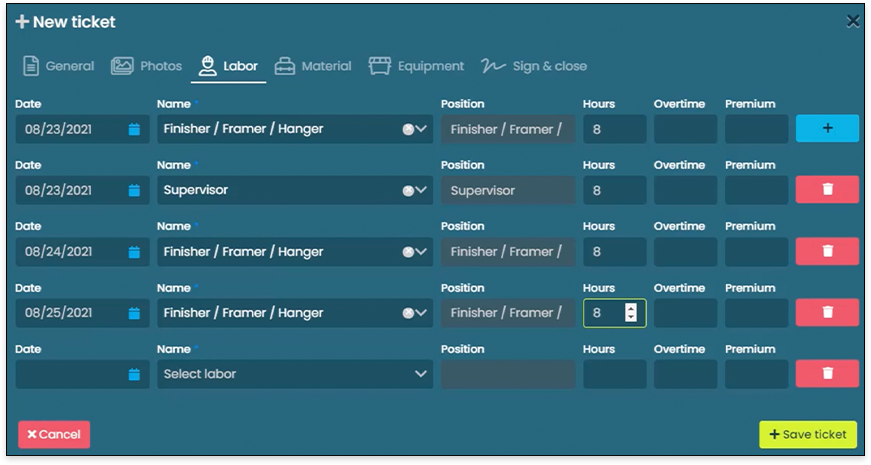The width and height of the screenshot is (871, 465).
Task: Delete the 08/24/2021 labor row
Action: click(x=827, y=251)
